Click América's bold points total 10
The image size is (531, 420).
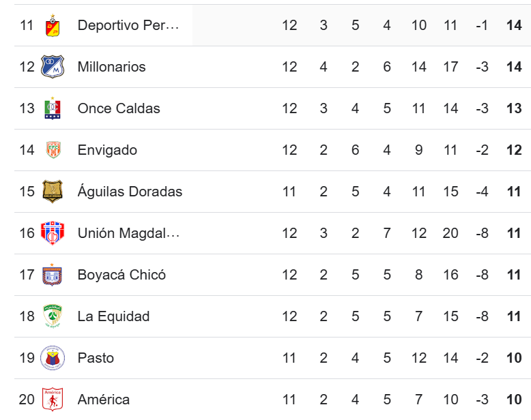click(x=514, y=400)
